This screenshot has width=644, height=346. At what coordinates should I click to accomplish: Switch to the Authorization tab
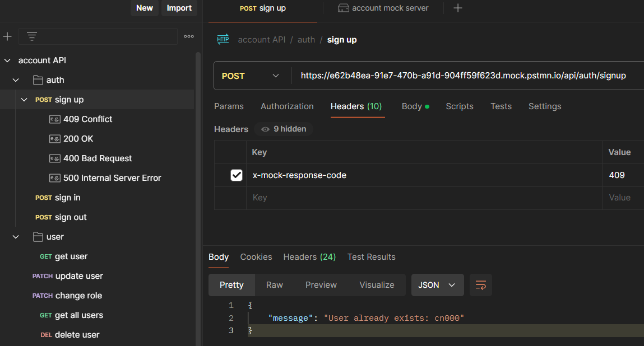coord(287,106)
